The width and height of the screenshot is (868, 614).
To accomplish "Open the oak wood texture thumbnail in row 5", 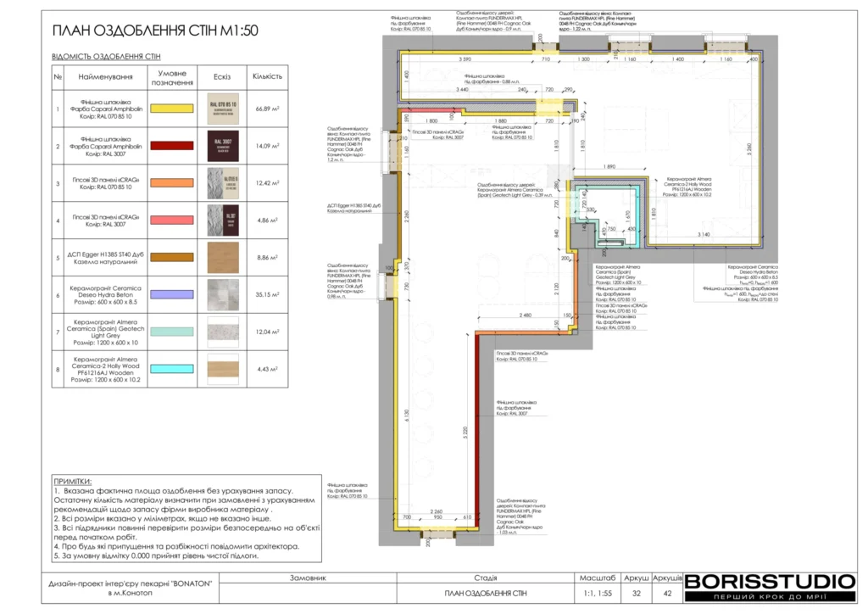I will 223,258.
